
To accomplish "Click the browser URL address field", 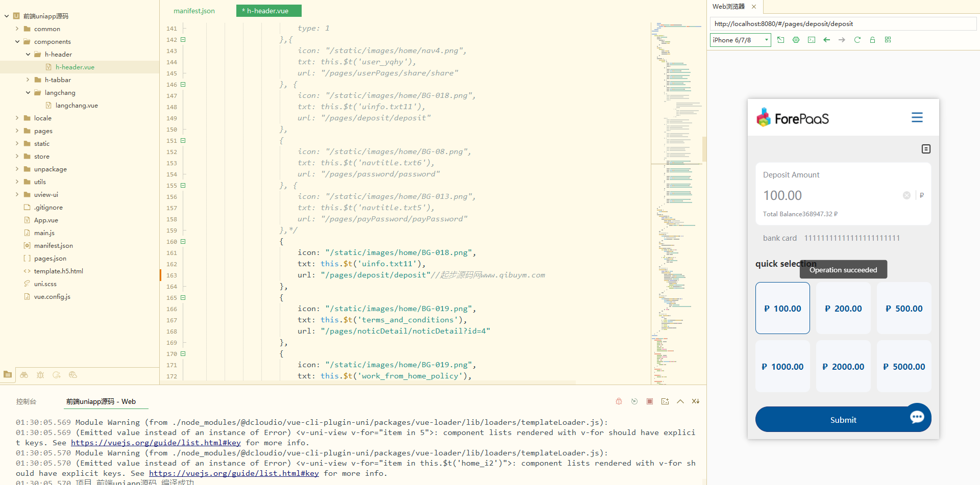I will [x=842, y=24].
